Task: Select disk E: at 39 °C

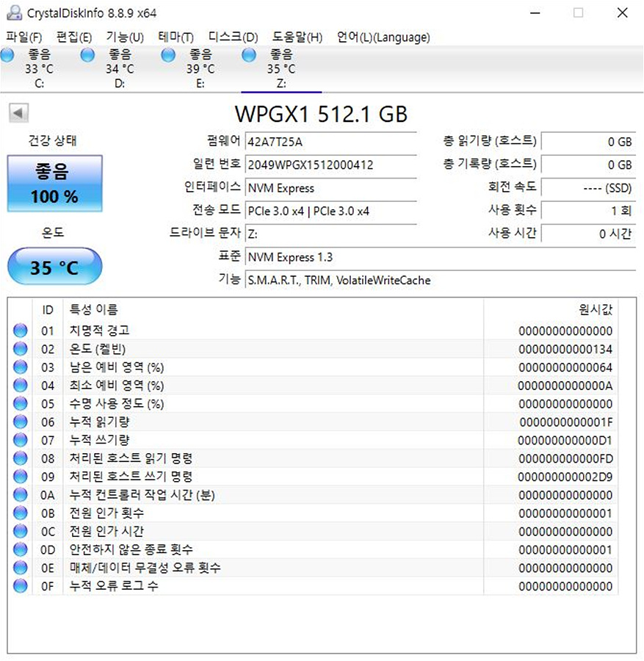Action: click(200, 68)
